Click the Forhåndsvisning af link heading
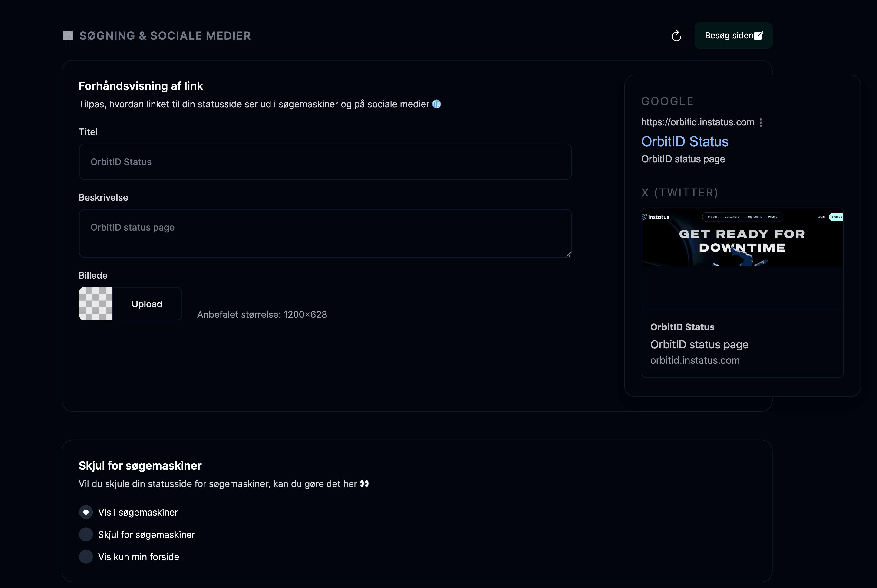The image size is (877, 588). (141, 86)
